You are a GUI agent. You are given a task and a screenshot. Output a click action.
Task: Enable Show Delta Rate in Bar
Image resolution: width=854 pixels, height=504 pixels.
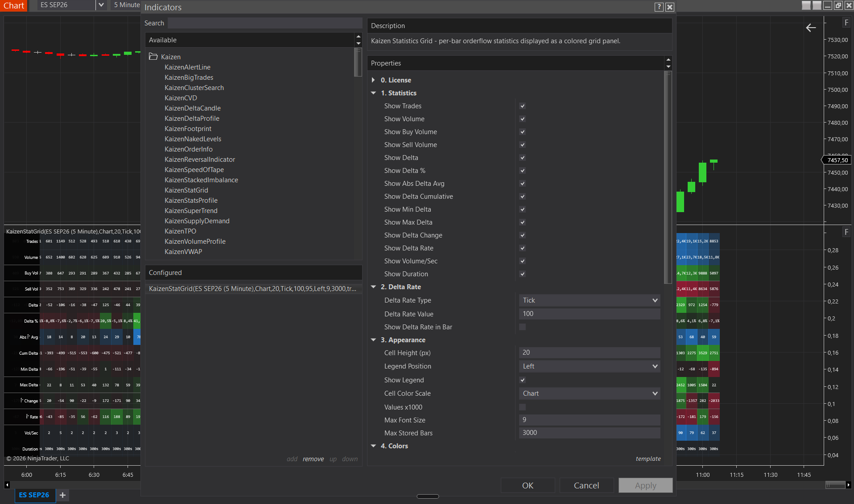522,327
